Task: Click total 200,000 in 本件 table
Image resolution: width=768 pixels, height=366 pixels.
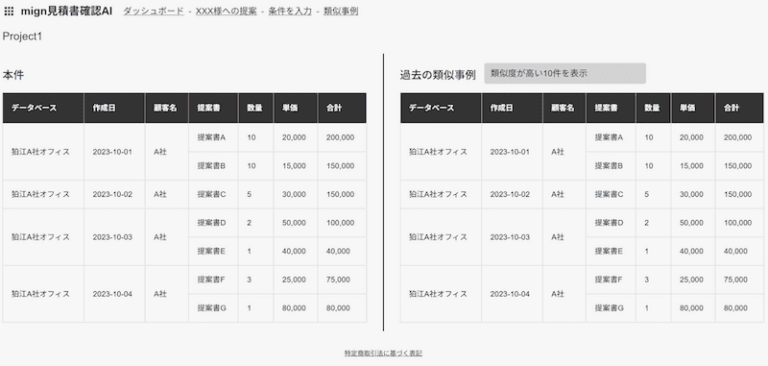Action: [340, 138]
